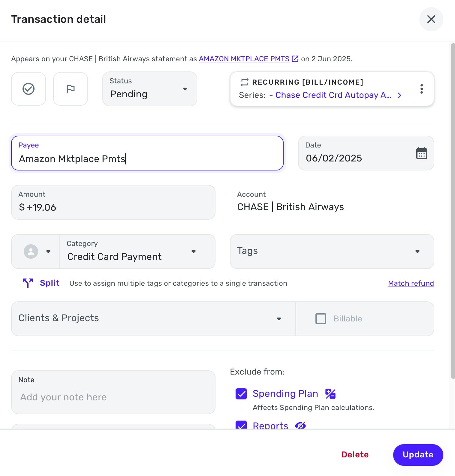Open recurring series three-dot options menu
This screenshot has height=476, width=455.
coord(422,89)
